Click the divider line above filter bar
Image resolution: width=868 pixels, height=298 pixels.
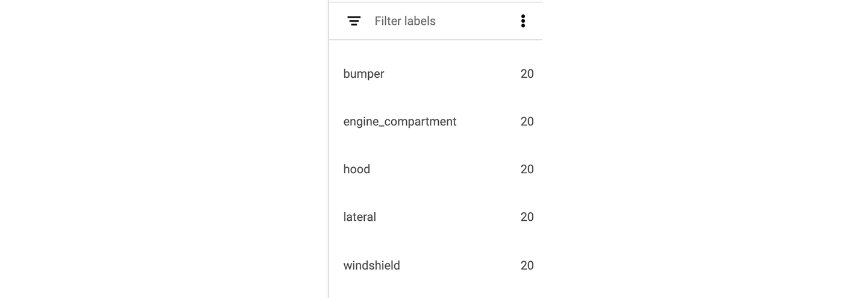(x=435, y=2)
